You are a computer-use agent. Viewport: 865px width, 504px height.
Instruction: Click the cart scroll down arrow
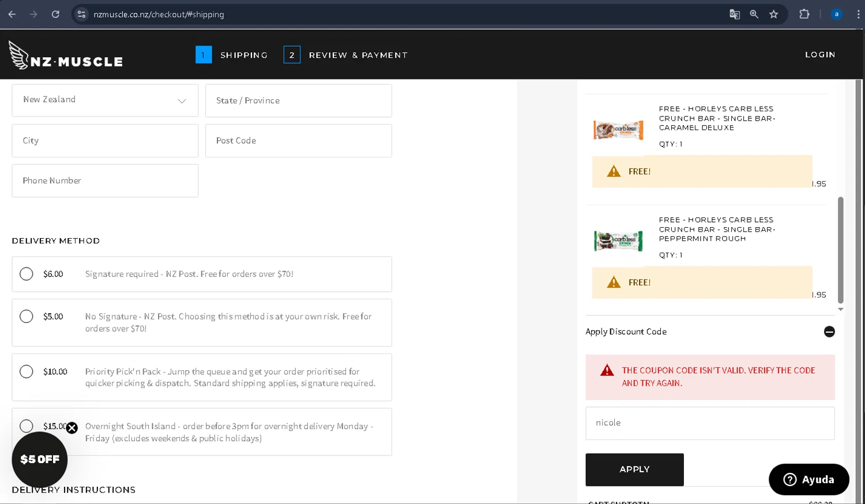click(x=840, y=310)
